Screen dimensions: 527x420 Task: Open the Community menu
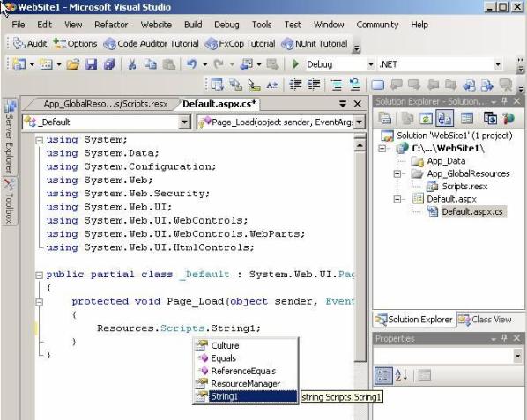click(x=377, y=25)
